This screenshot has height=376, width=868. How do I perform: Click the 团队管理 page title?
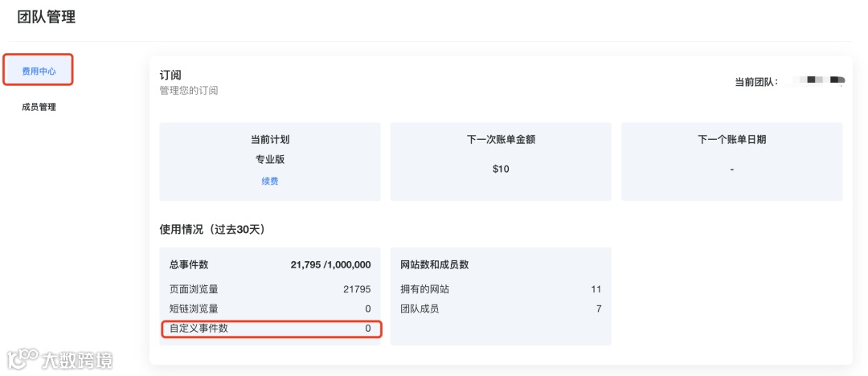tap(47, 17)
